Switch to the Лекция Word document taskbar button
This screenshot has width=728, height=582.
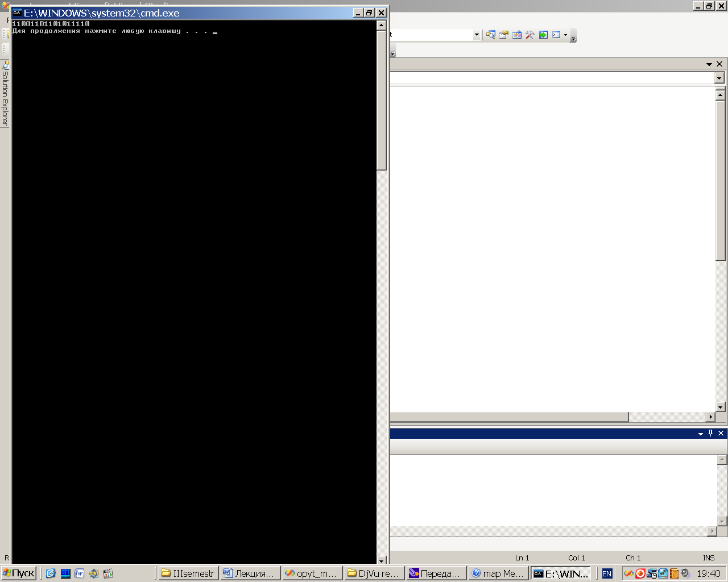point(250,573)
